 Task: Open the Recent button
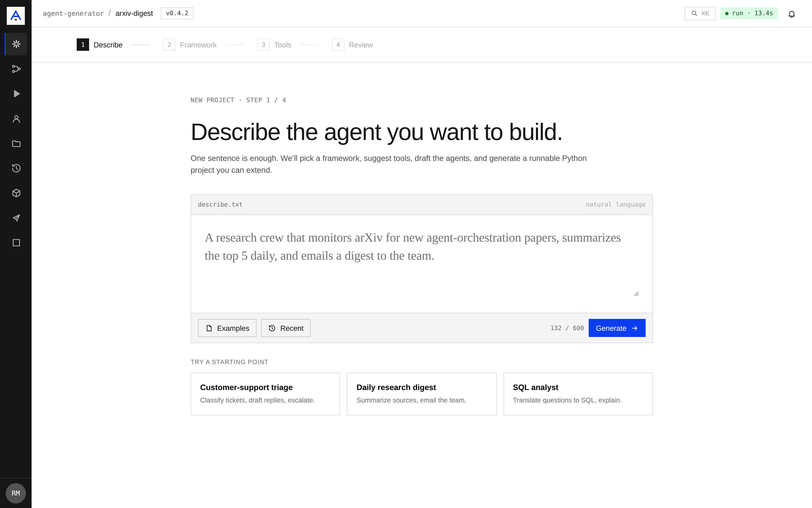[x=286, y=328]
